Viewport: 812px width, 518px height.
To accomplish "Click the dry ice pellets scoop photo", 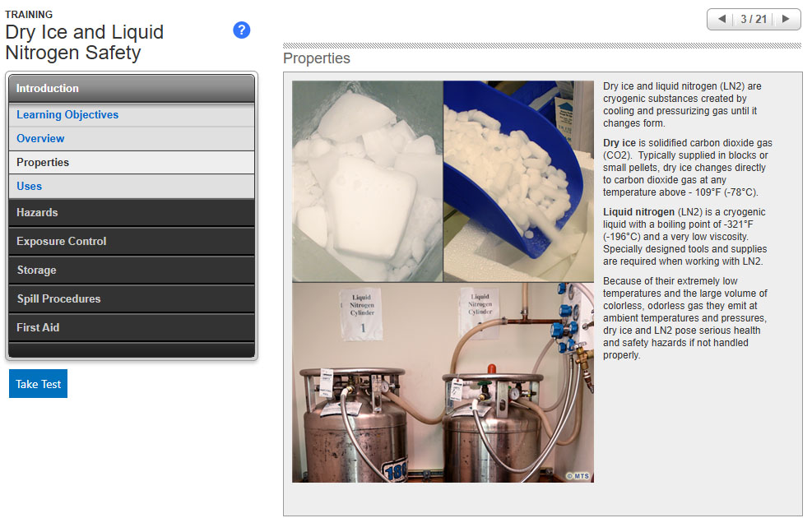I will [x=518, y=181].
